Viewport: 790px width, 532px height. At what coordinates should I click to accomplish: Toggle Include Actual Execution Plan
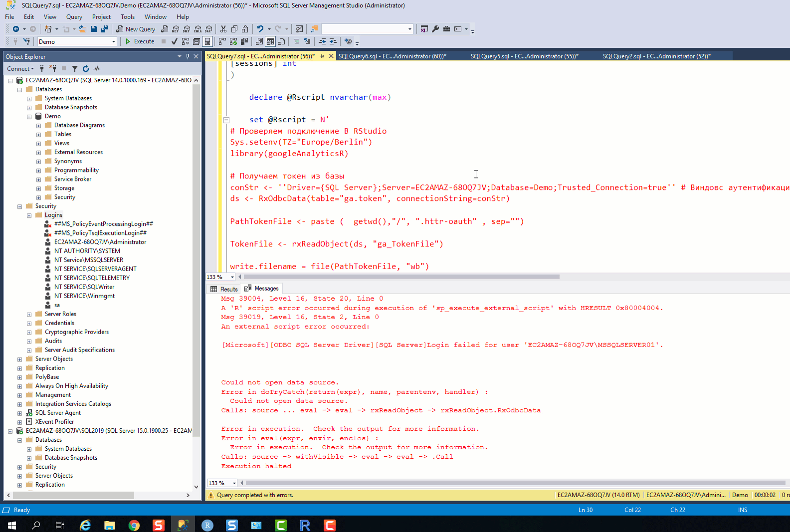pyautogui.click(x=222, y=41)
